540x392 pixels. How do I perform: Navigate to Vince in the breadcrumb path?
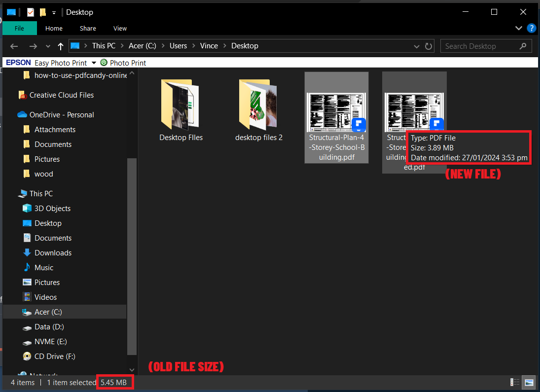click(x=209, y=45)
